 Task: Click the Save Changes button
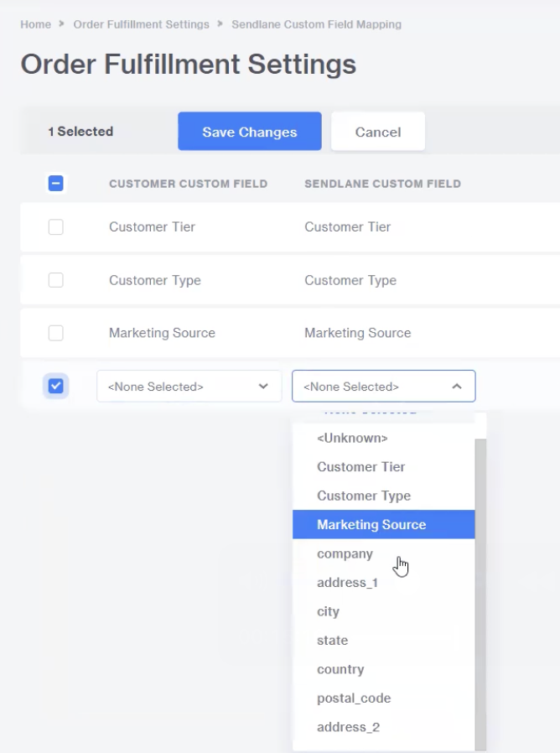pyautogui.click(x=250, y=132)
